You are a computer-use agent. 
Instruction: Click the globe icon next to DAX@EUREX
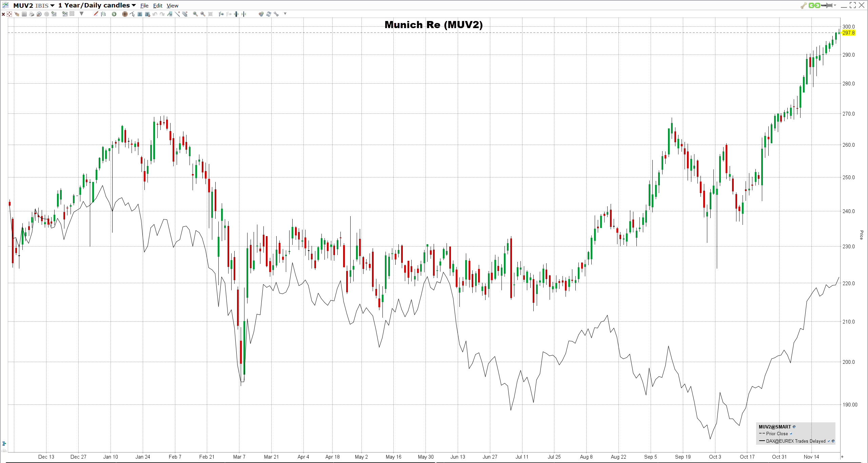coord(833,441)
